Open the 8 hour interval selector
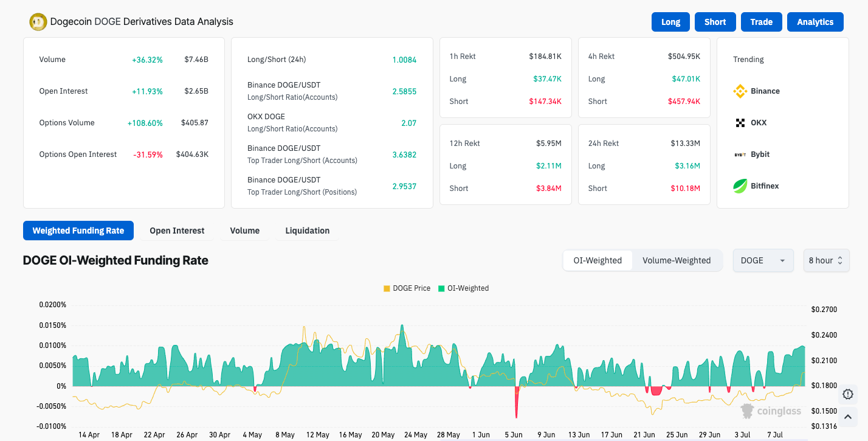The image size is (868, 441). 825,260
